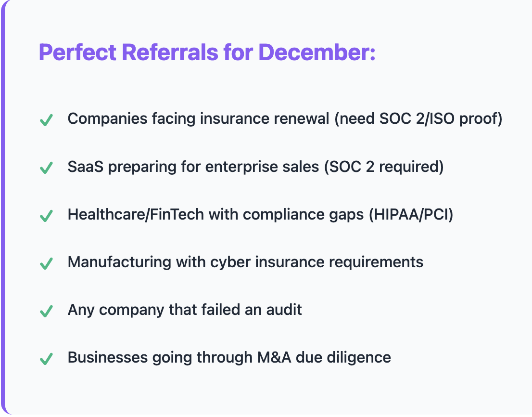
Task: Click the word December in the heading
Action: click(x=317, y=52)
